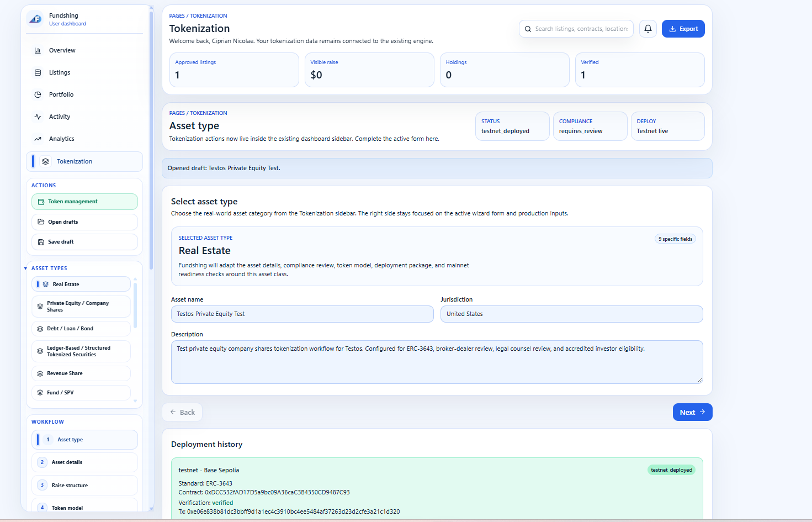Viewport: 812px width, 522px height.
Task: Click into the Jurisdiction field
Action: [x=572, y=314]
